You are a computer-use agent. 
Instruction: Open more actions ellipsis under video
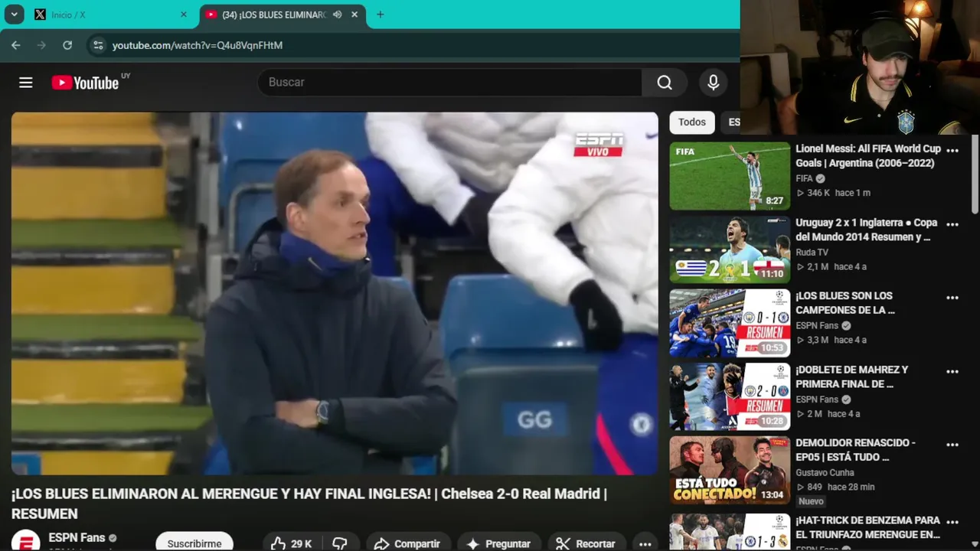pos(645,543)
